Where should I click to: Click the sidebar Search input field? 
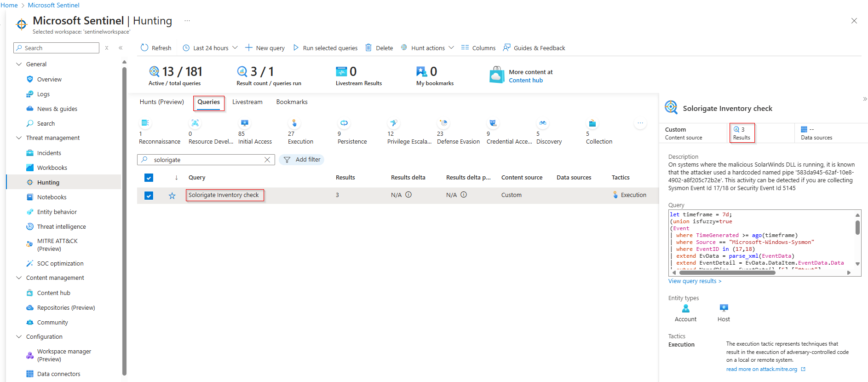point(57,48)
